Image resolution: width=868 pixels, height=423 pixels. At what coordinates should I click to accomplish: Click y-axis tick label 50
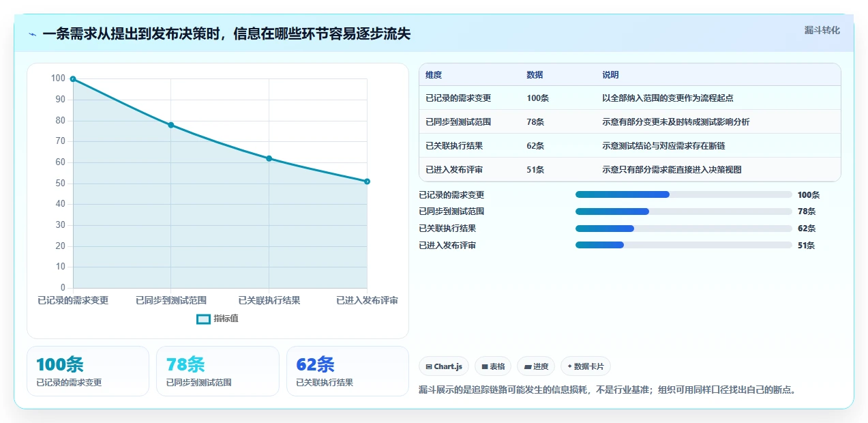point(61,184)
